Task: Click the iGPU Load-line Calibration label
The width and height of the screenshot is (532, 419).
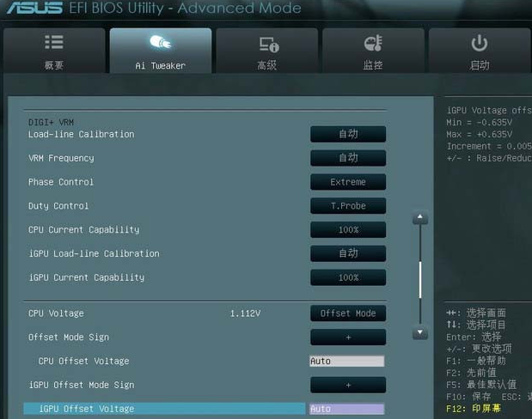Action: 94,253
